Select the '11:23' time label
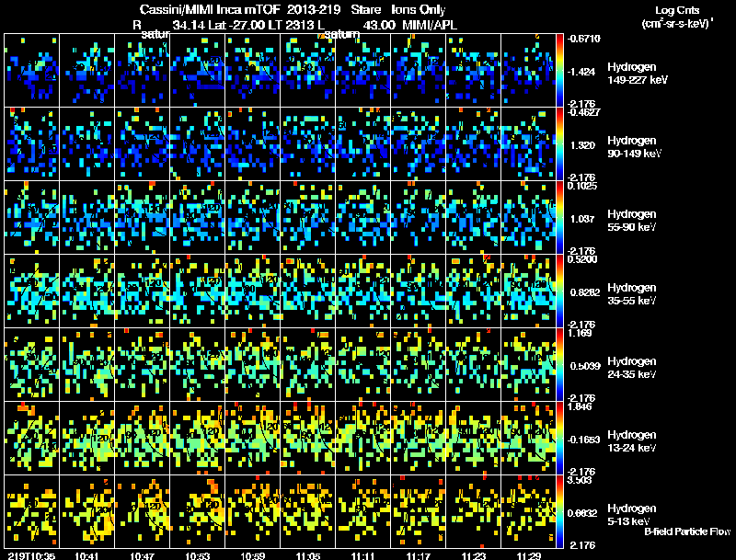736x560 pixels. point(474,555)
